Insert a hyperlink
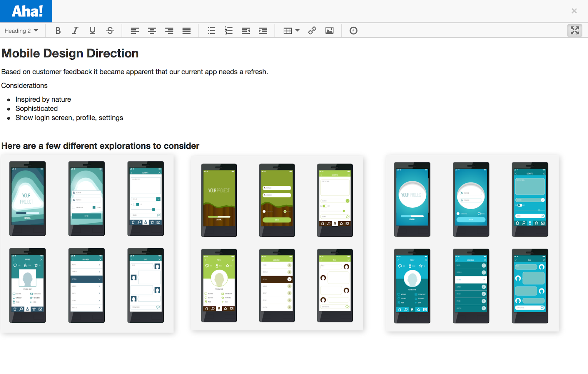 pos(312,31)
